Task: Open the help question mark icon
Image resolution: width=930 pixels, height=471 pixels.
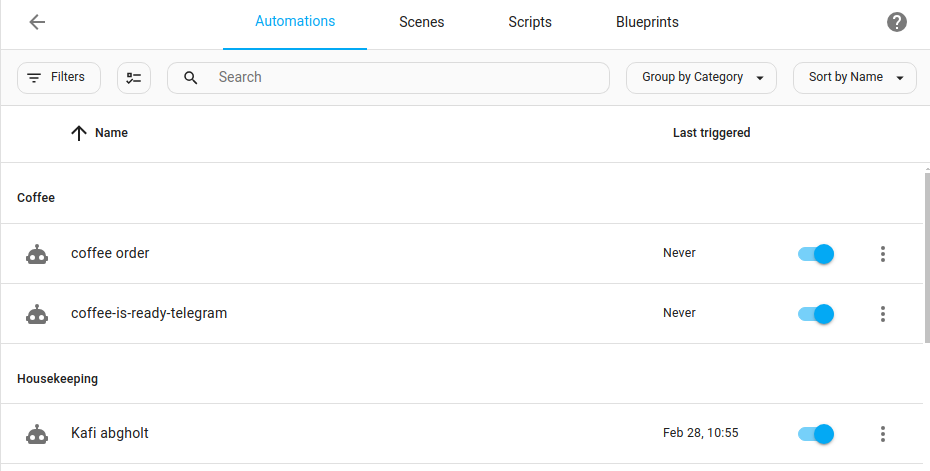Action: pos(897,22)
